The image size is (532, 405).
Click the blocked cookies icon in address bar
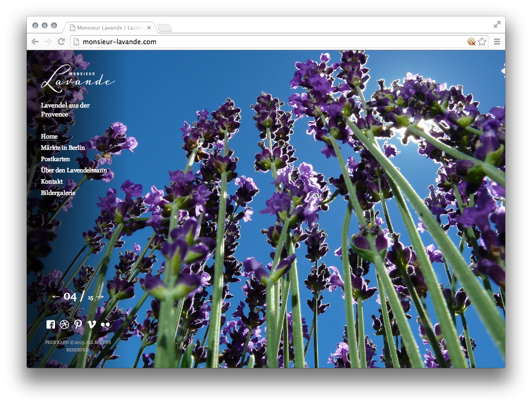pos(471,42)
